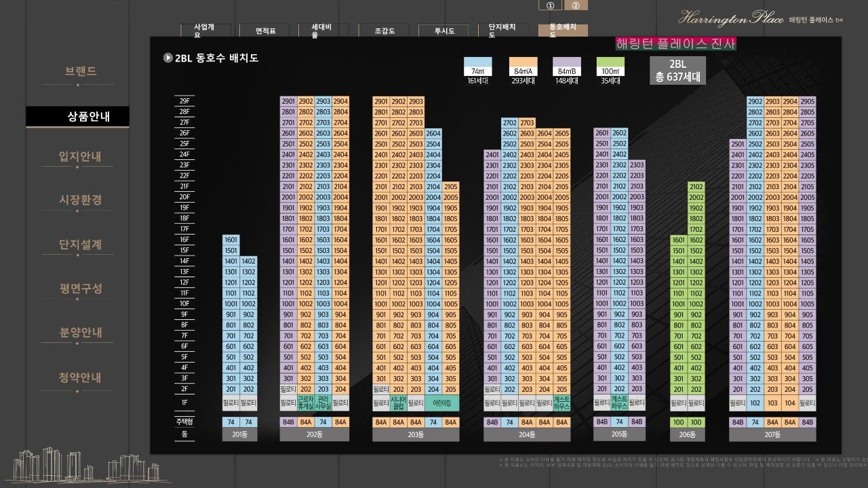868x488 pixels.
Task: Click the 161세대 count under 74㎡
Action: [x=477, y=81]
